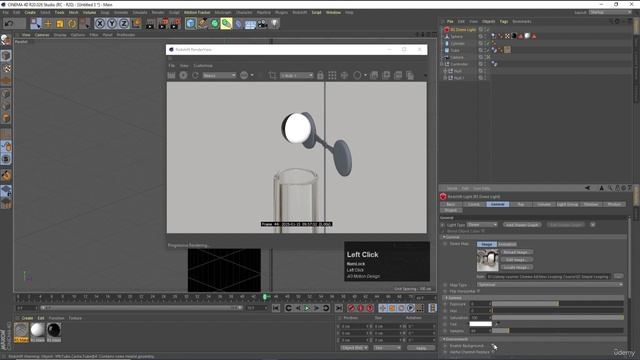Add a Camera object icon

tap(262, 24)
